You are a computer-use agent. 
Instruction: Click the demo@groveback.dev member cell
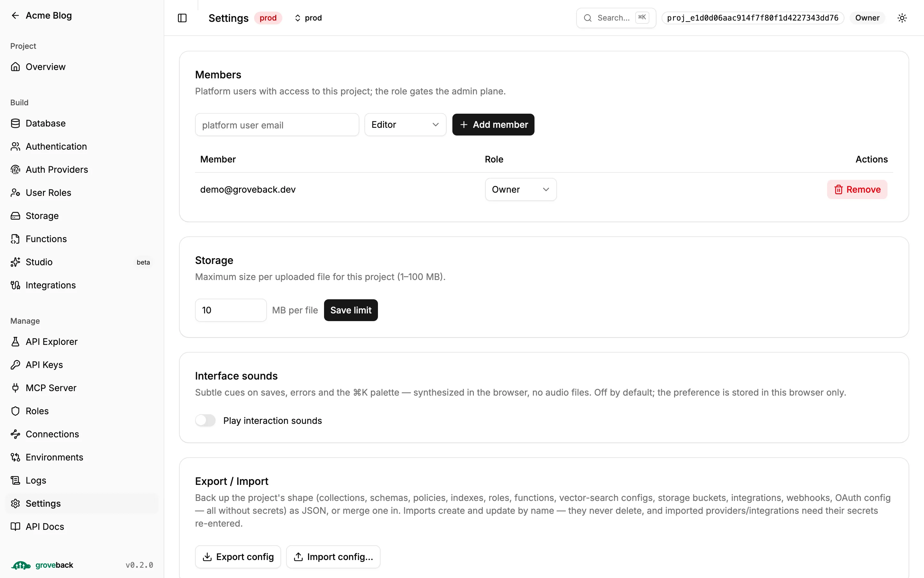[248, 189]
